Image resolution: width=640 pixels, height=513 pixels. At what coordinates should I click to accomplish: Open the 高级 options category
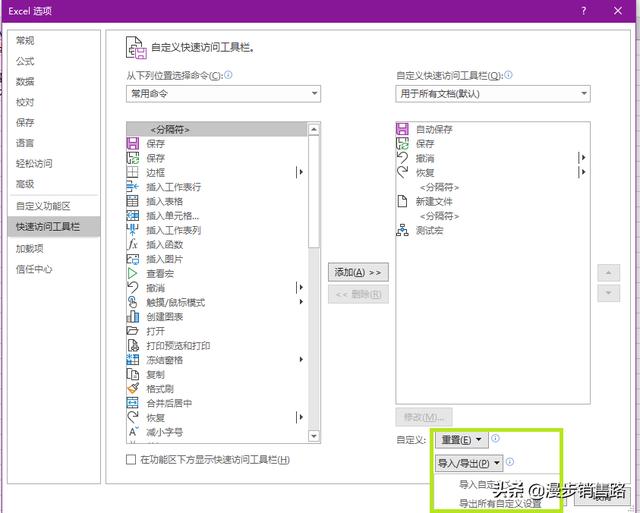click(53, 184)
